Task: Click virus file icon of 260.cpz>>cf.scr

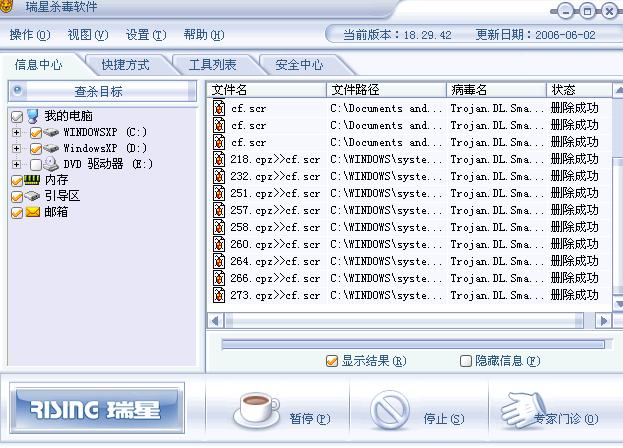Action: 219,244
